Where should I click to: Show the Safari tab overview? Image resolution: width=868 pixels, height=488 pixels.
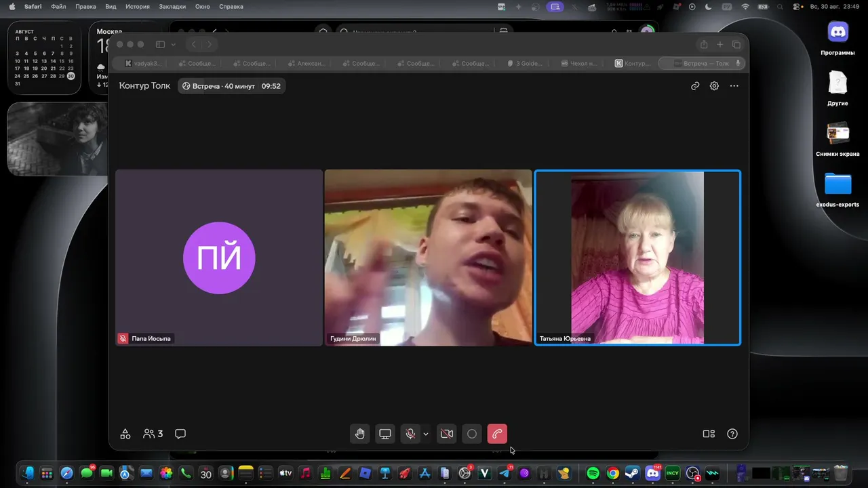pyautogui.click(x=736, y=45)
